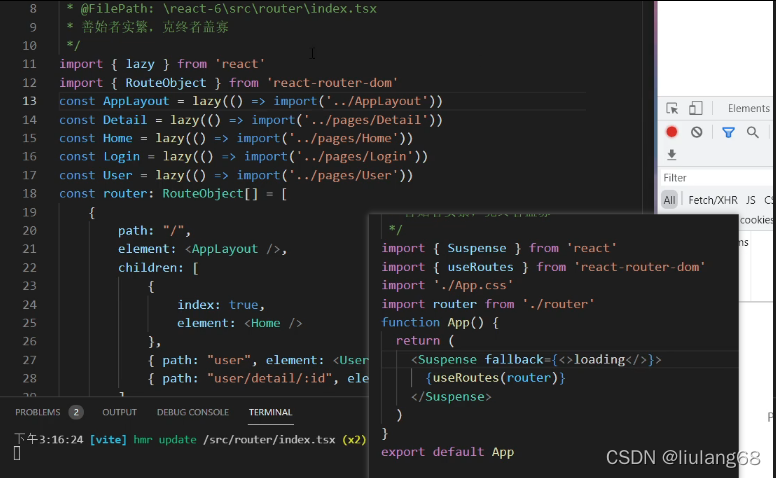This screenshot has width=776, height=478.
Task: Click 'index: true,' on line 24
Action: coord(221,305)
